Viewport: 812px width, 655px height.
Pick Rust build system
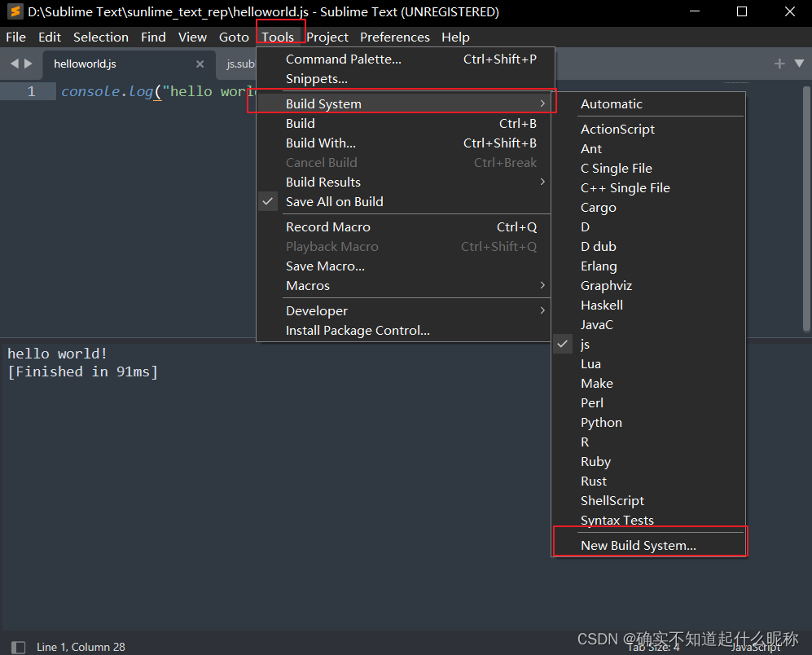tap(648, 481)
